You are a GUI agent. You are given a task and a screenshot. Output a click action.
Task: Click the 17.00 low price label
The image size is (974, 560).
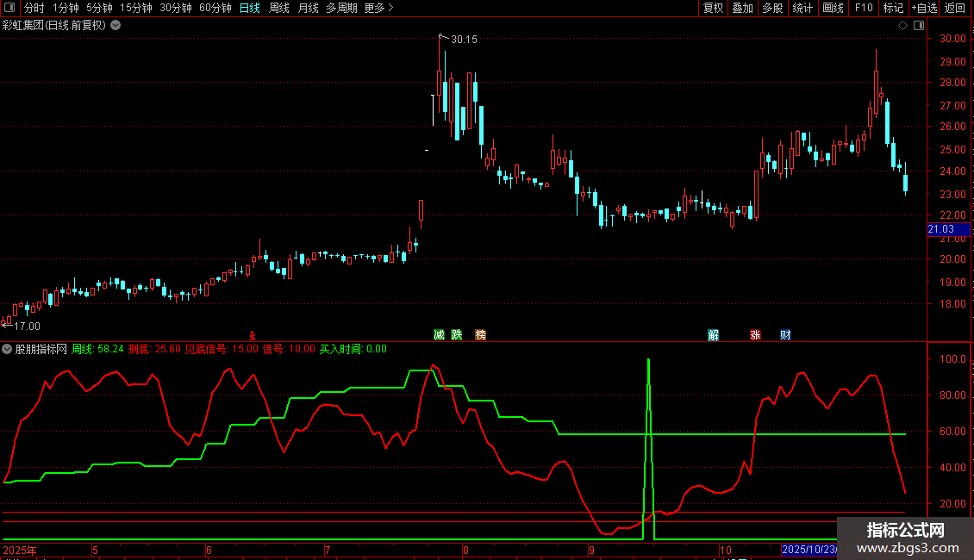point(27,326)
